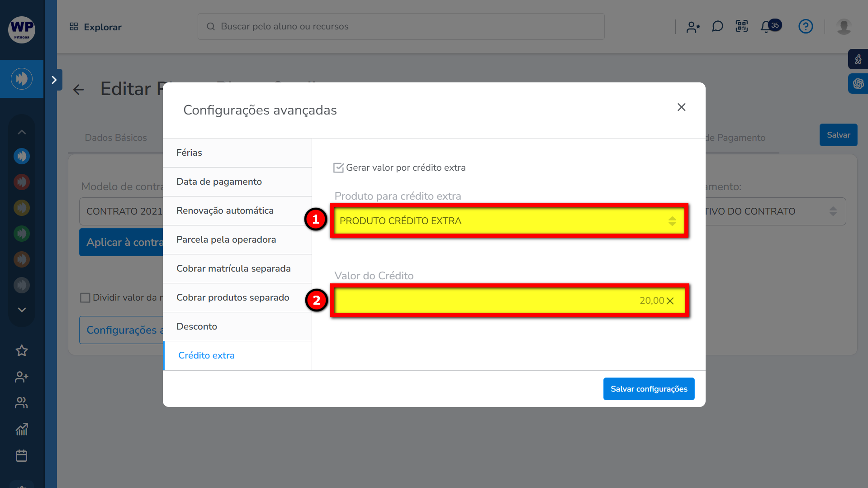This screenshot has width=868, height=488.
Task: Check the Dividir valor checkbox
Action: point(85,298)
